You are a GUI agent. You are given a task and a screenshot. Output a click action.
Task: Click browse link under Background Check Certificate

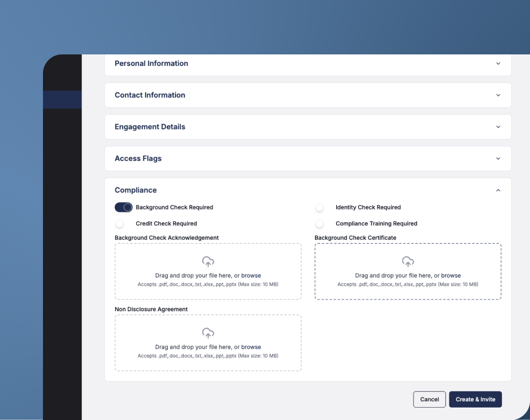click(x=451, y=275)
